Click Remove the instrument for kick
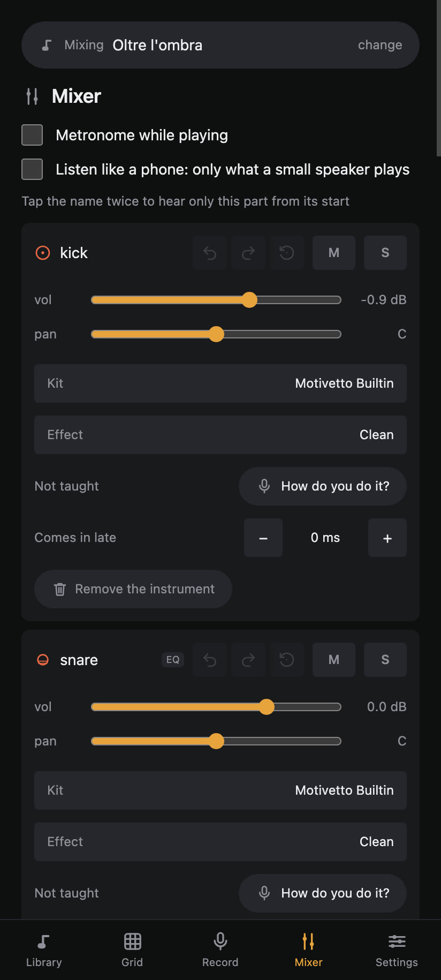441x980 pixels. (x=133, y=589)
